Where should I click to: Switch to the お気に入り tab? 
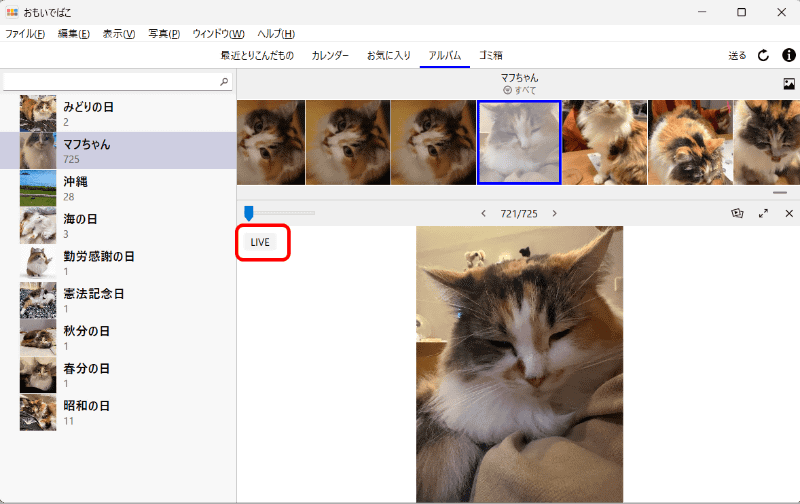(x=389, y=55)
